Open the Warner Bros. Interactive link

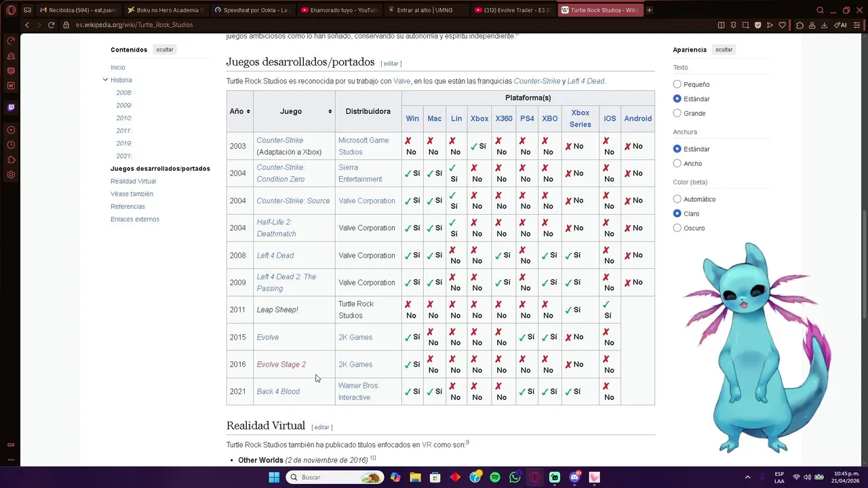(359, 392)
